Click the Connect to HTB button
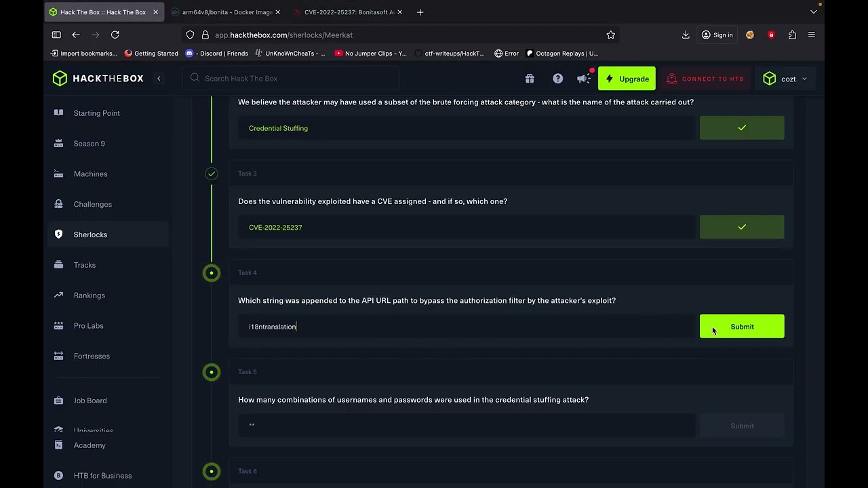The width and height of the screenshot is (868, 488). [x=705, y=79]
